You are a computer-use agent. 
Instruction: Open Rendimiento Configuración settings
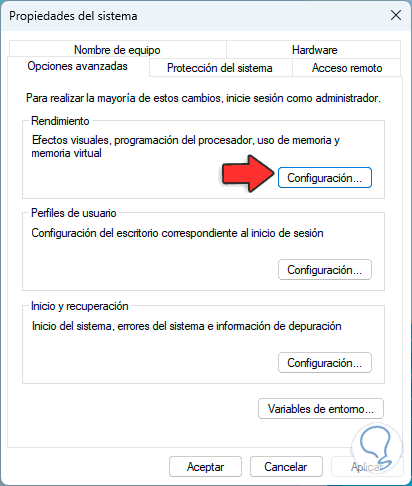click(325, 178)
